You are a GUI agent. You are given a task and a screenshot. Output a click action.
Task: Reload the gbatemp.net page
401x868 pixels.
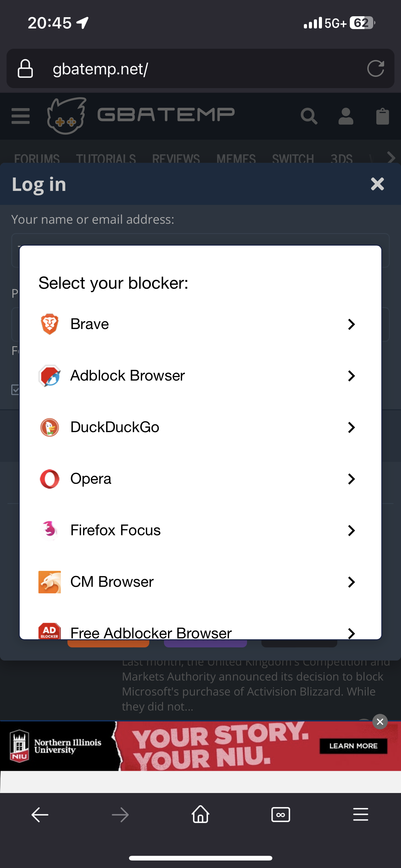coord(375,69)
